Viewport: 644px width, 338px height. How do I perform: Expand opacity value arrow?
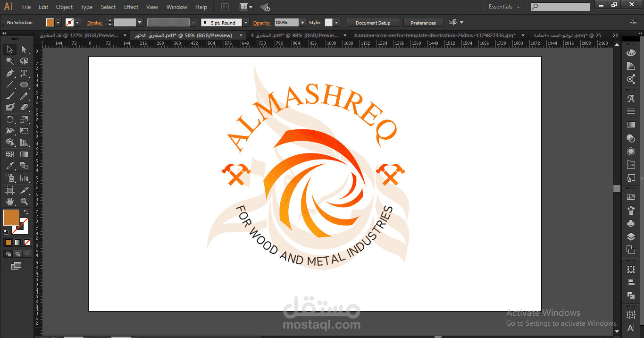(x=302, y=23)
